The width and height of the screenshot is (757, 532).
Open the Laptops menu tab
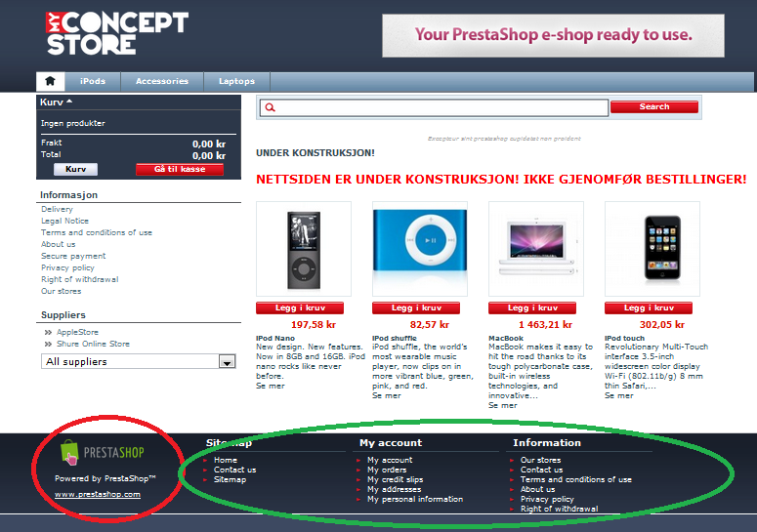(236, 81)
